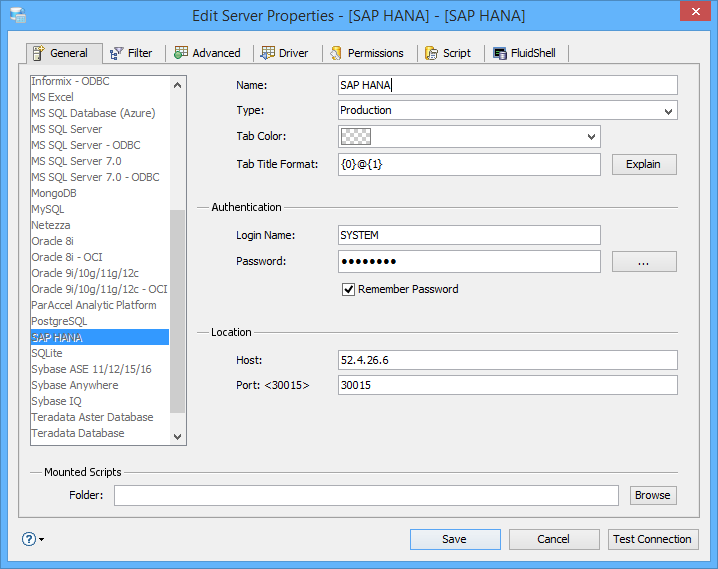Switch to the Filter tab
This screenshot has width=718, height=569.
(x=131, y=53)
